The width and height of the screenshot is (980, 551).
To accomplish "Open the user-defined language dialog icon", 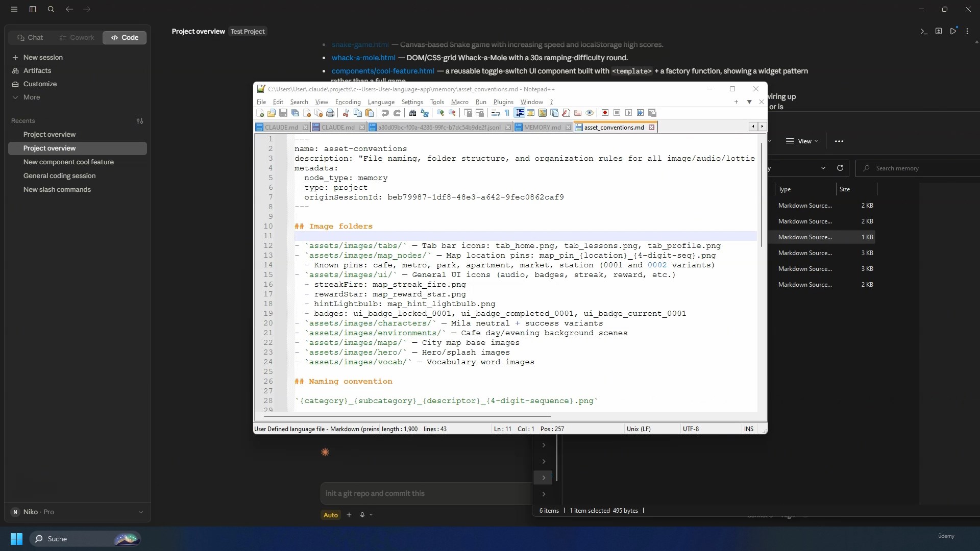I will (x=531, y=113).
